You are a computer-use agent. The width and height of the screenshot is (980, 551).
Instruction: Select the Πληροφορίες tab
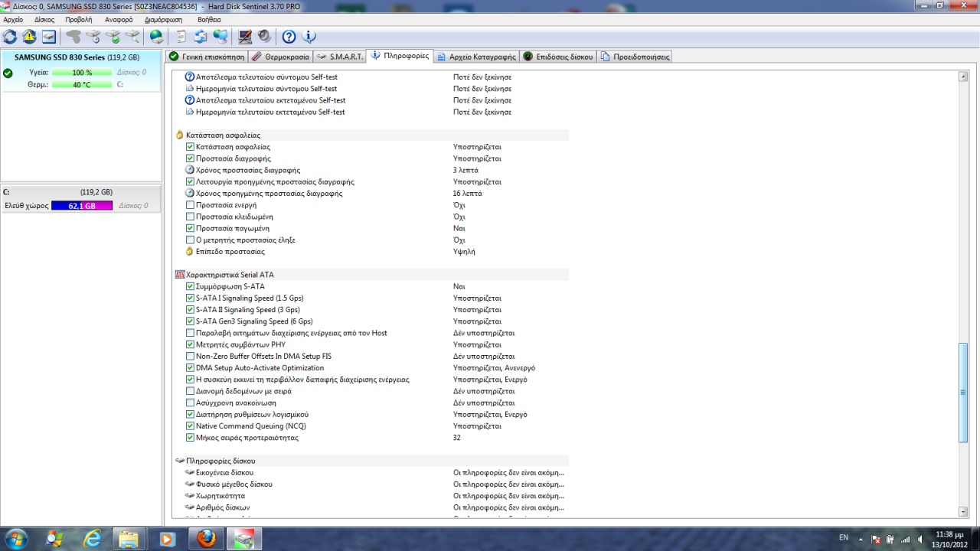(400, 56)
